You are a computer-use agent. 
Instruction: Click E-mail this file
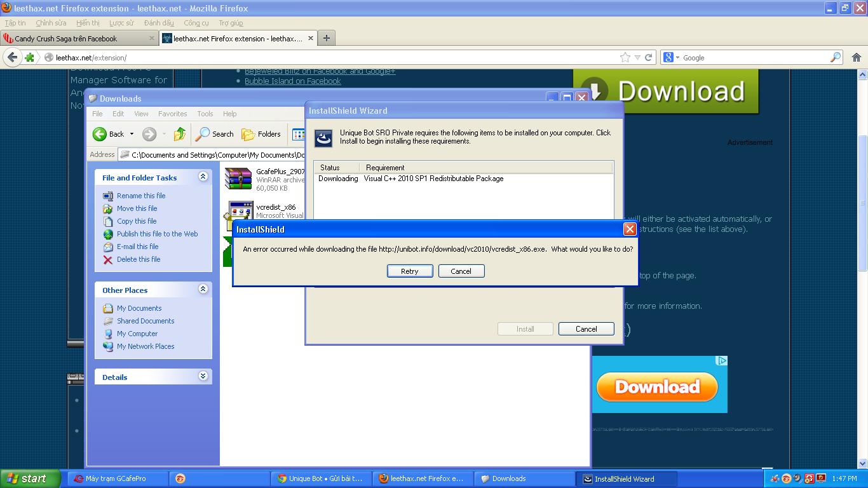[x=137, y=247]
